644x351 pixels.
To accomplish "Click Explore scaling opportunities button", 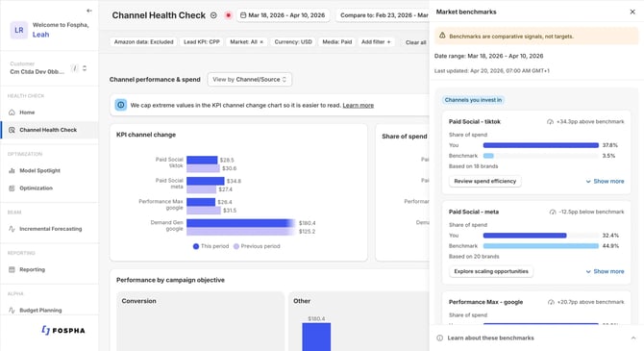I will click(491, 271).
